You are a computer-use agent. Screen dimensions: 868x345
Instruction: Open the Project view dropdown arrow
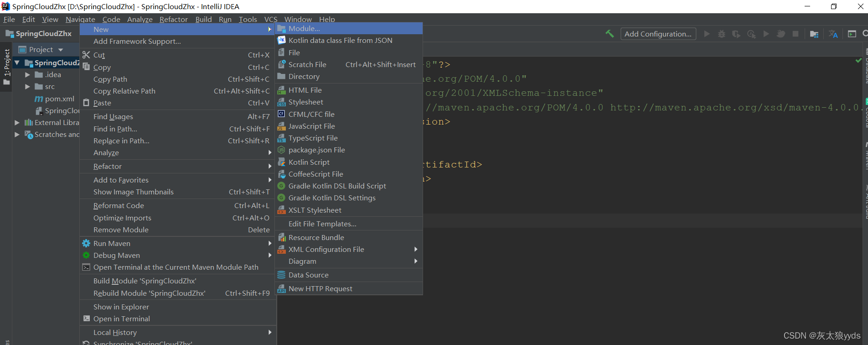[x=61, y=50]
